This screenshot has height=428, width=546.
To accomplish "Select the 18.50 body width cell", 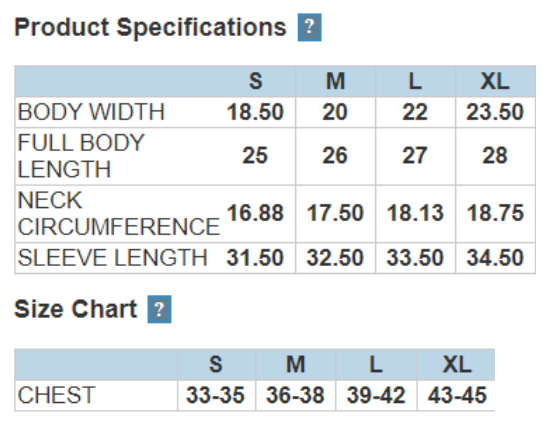I will click(255, 112).
